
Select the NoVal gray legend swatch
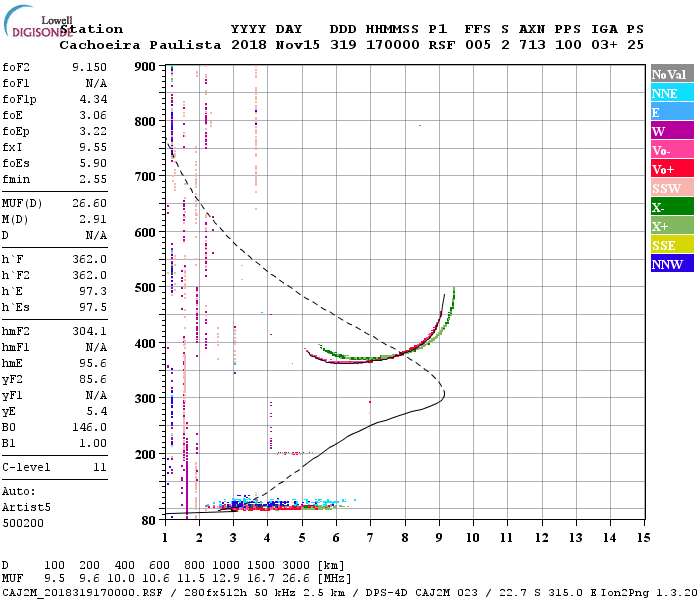coord(672,74)
